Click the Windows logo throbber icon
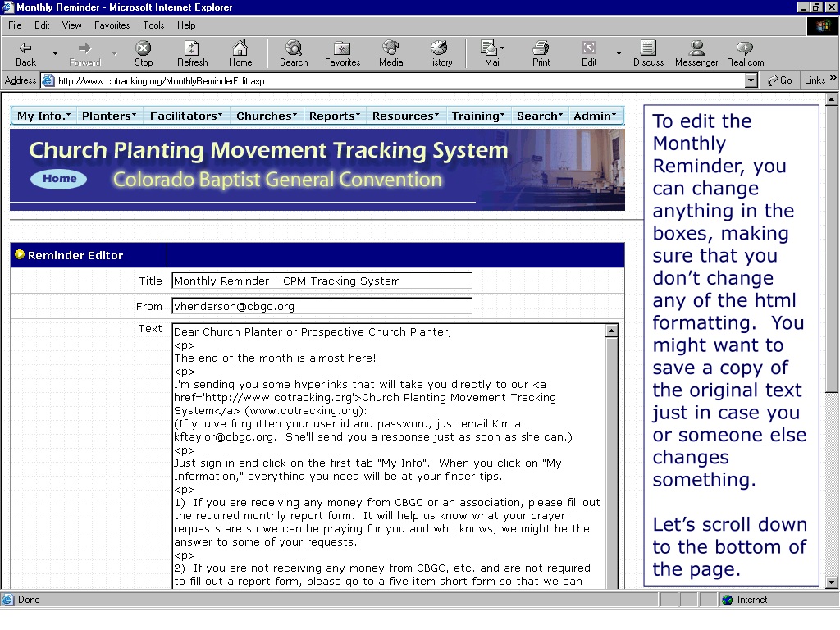 (x=822, y=25)
